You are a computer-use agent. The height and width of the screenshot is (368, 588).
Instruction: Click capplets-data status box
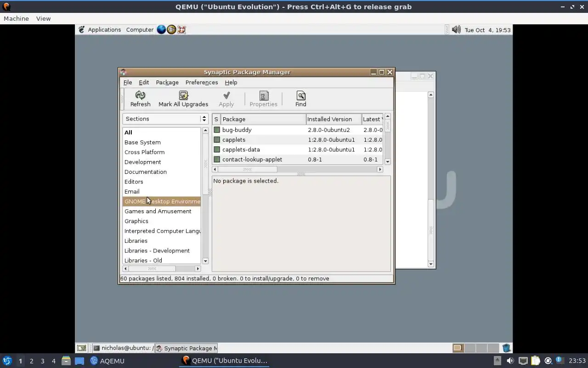(217, 149)
